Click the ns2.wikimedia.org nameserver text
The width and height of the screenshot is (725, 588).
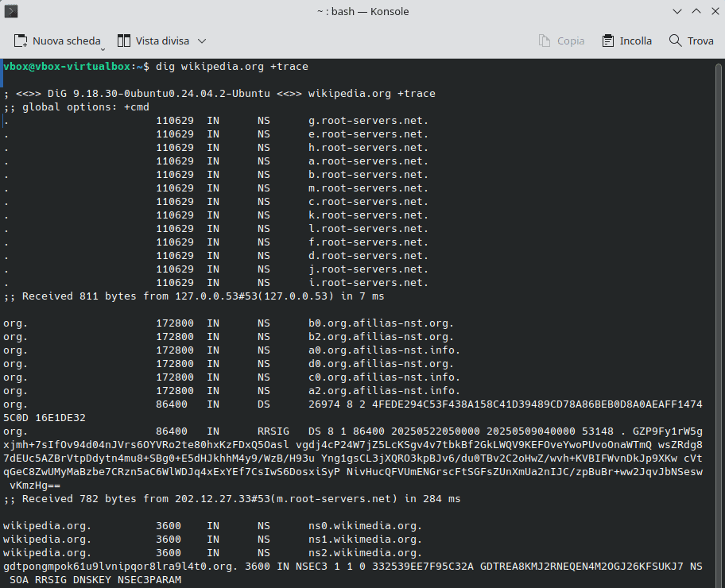tap(365, 553)
